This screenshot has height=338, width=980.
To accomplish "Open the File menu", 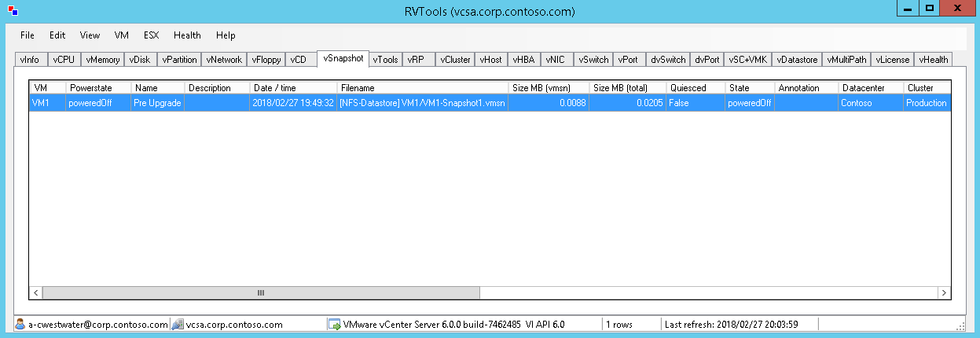I will (28, 35).
